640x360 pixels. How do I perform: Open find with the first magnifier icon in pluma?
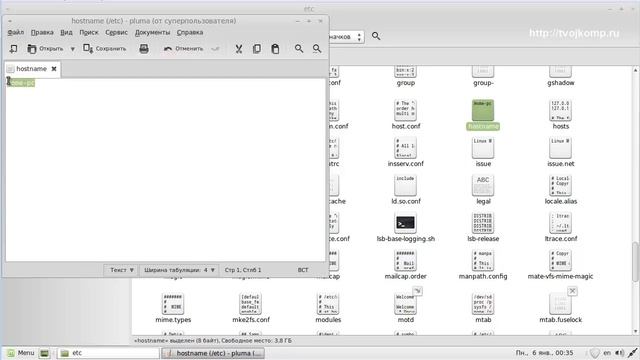299,49
